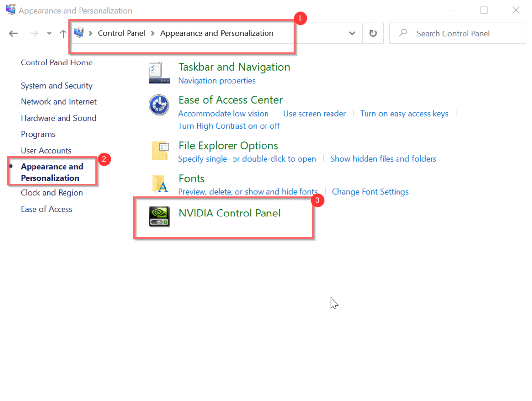Click the Change Font Settings link

pos(370,192)
